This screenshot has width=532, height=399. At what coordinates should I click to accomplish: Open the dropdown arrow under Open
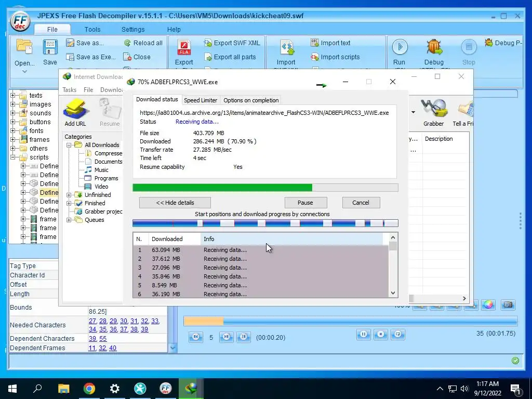click(x=24, y=71)
